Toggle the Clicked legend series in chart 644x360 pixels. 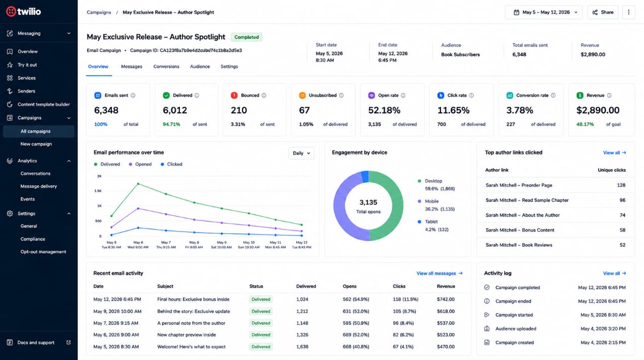pyautogui.click(x=172, y=164)
